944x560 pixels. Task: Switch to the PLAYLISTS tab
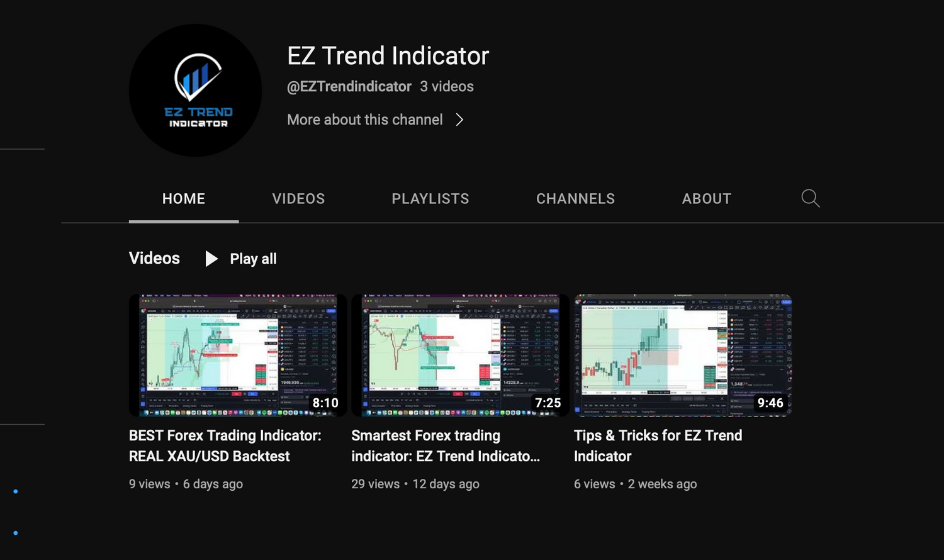point(430,199)
